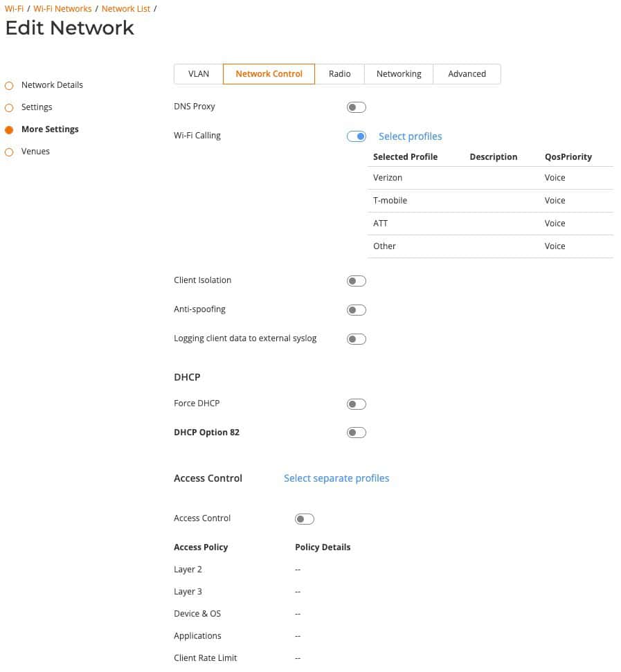Toggle the Access Control switch
This screenshot has height=672, width=621.
(x=305, y=519)
